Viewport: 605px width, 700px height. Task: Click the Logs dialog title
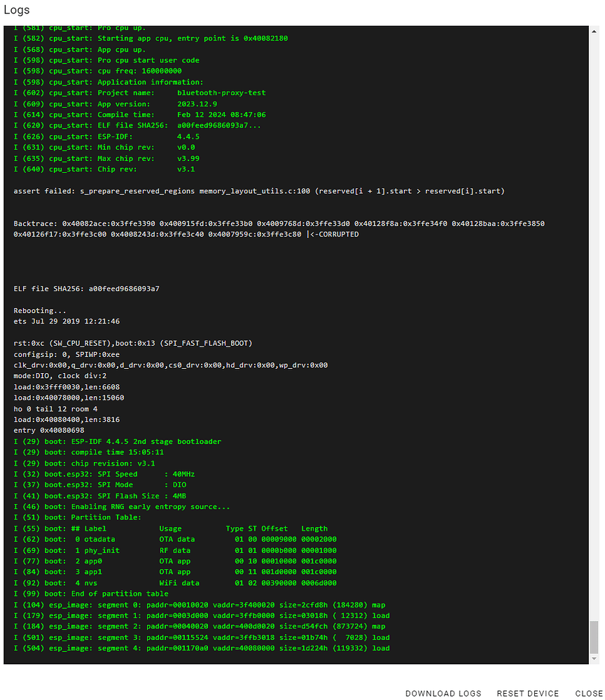(x=16, y=10)
